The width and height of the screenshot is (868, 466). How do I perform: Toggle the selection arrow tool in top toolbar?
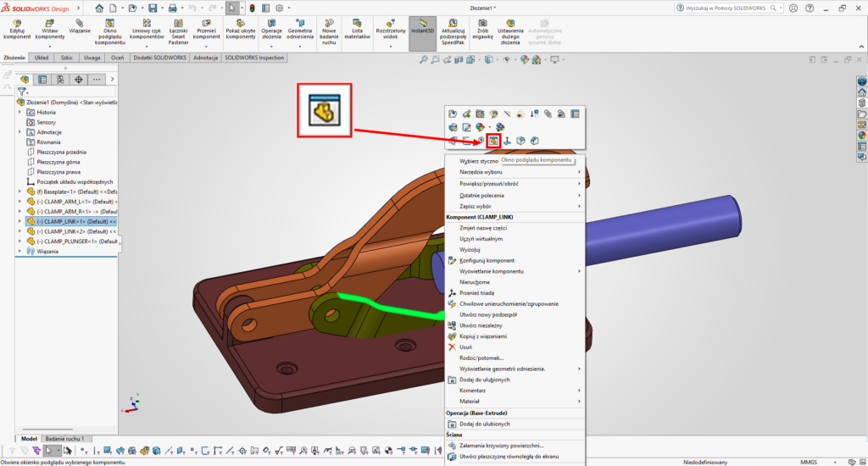pos(232,8)
